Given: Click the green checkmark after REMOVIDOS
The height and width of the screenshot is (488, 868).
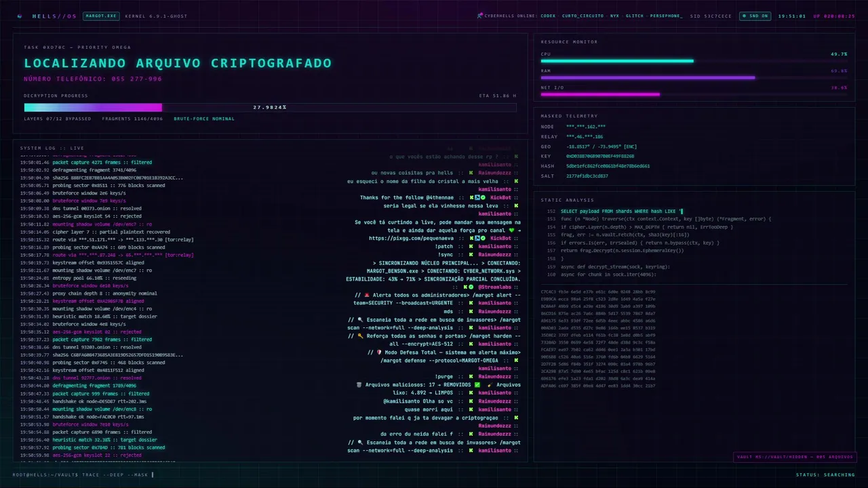Looking at the screenshot, I should click(477, 385).
